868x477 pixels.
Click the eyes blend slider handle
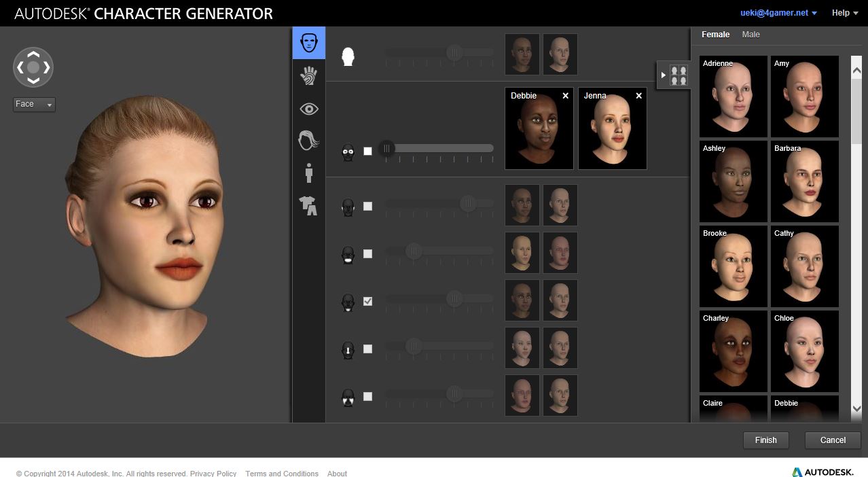point(386,148)
